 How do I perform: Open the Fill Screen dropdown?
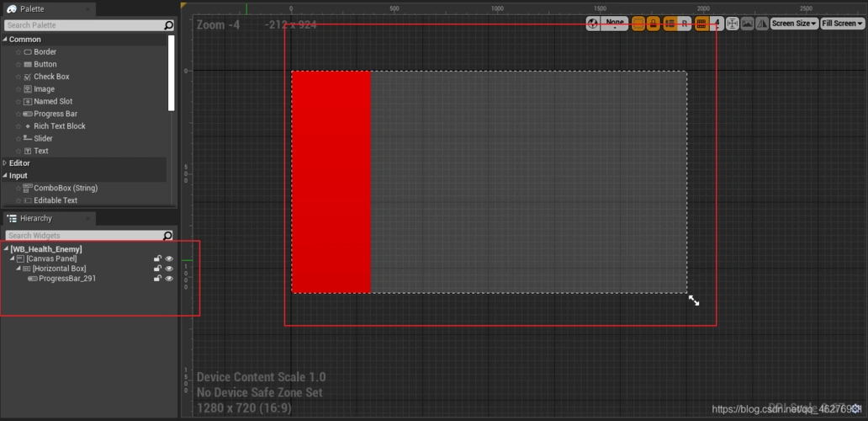843,24
